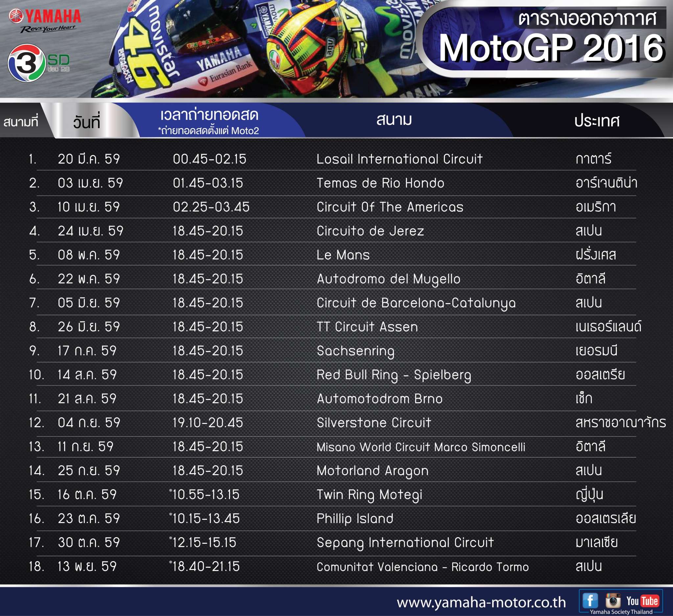Select Circuit Of The Americas
The image size is (673, 616).
390,207
